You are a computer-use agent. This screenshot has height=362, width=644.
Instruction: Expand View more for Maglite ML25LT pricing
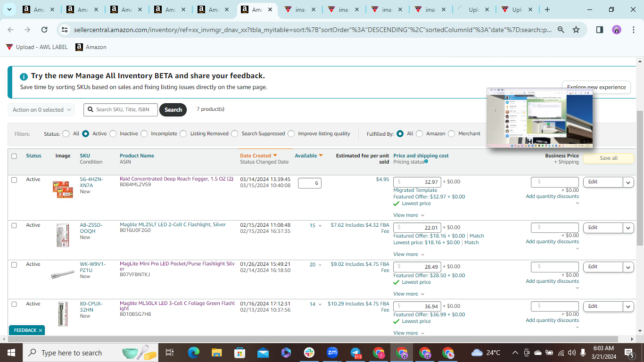click(x=409, y=254)
